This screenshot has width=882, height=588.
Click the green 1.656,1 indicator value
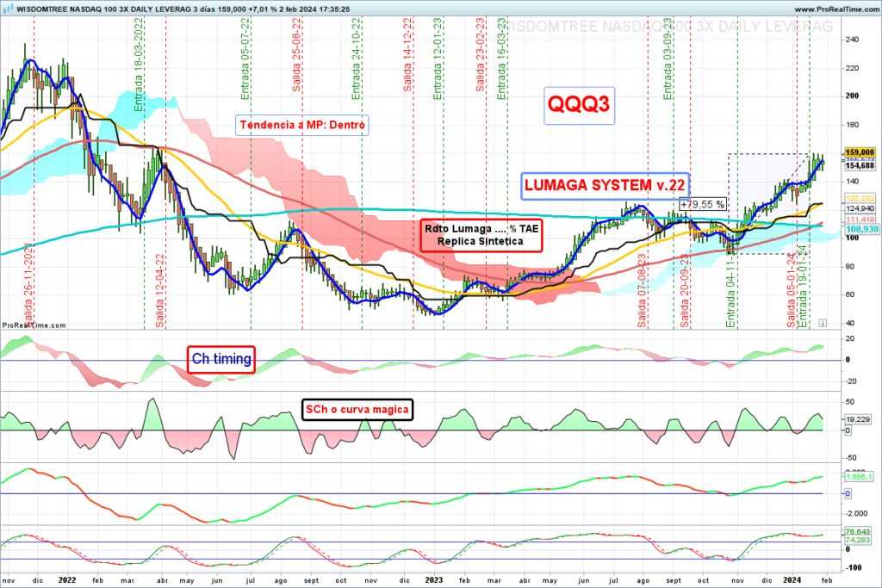coord(859,477)
